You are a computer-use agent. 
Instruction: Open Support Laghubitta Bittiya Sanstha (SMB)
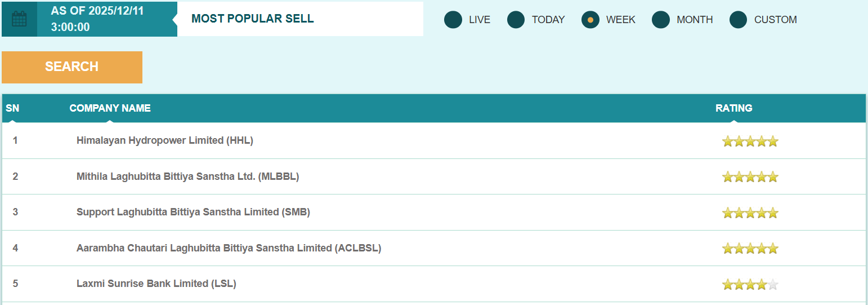(x=193, y=212)
